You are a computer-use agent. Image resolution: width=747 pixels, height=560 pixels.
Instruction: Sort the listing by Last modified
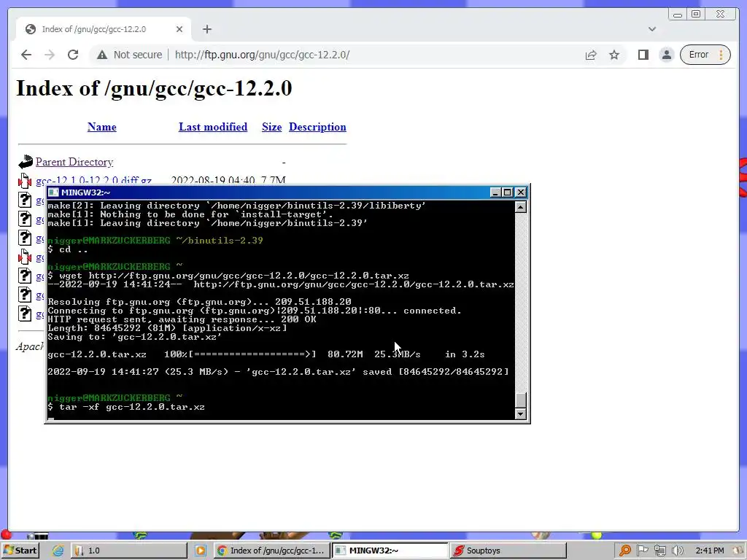pyautogui.click(x=213, y=127)
